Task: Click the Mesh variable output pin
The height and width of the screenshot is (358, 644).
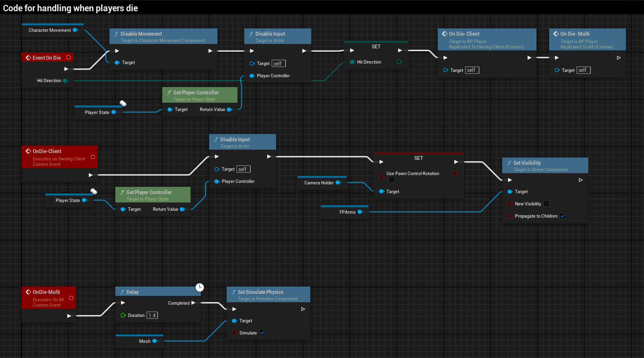Action: (x=154, y=341)
